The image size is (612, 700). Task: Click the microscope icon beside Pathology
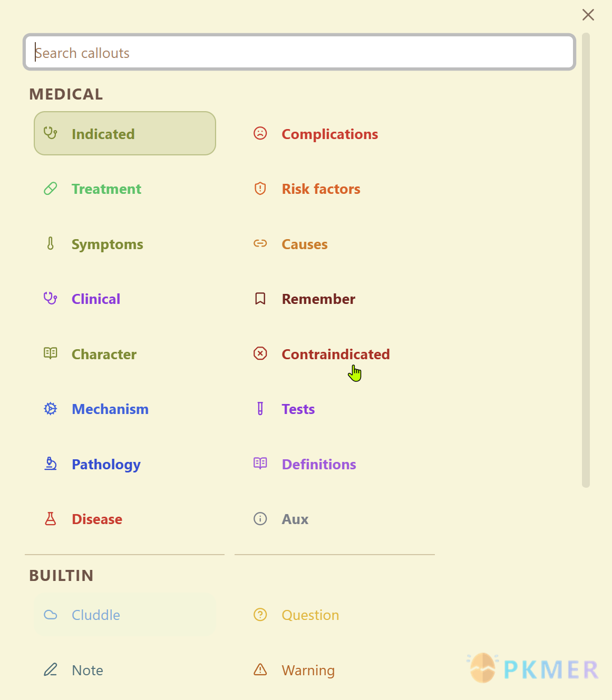click(x=51, y=464)
